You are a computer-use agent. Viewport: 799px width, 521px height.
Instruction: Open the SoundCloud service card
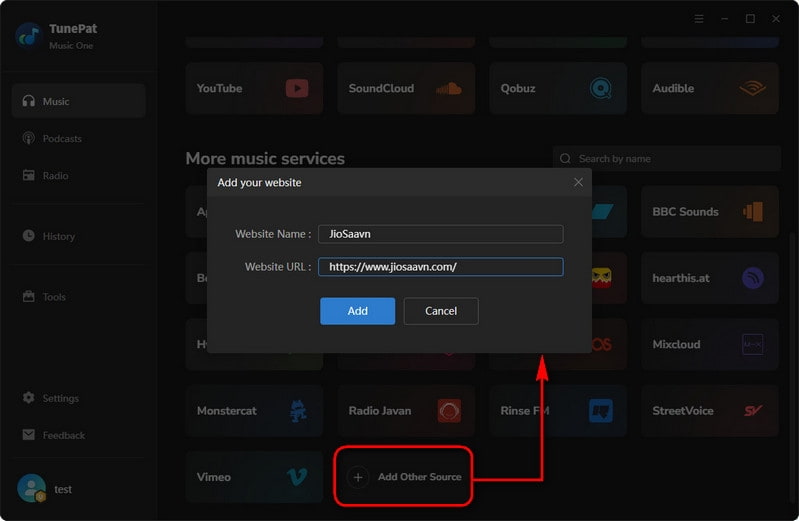(406, 88)
